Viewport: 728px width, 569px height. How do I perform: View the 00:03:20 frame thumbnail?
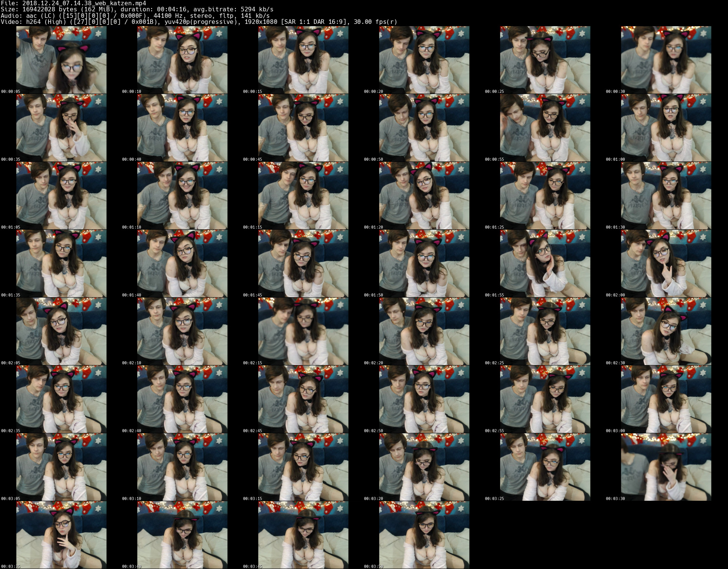(424, 467)
